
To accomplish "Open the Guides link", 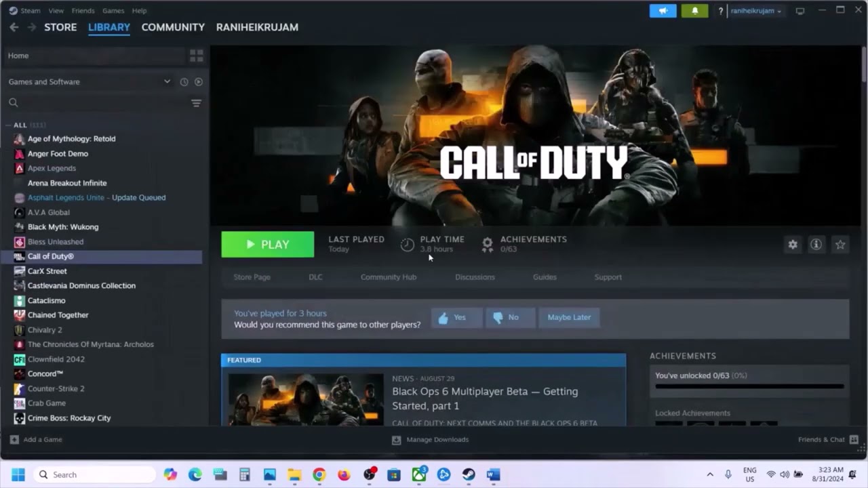I will [545, 277].
